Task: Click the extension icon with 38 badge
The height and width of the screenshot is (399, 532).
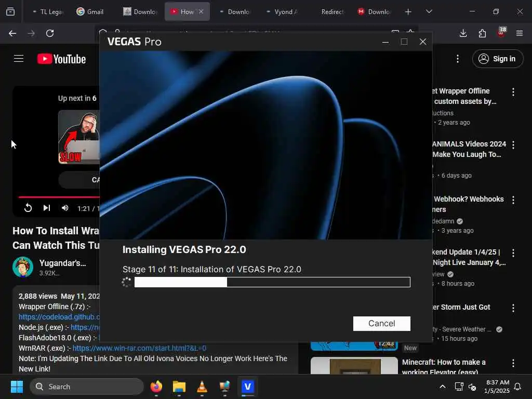Action: [501, 33]
